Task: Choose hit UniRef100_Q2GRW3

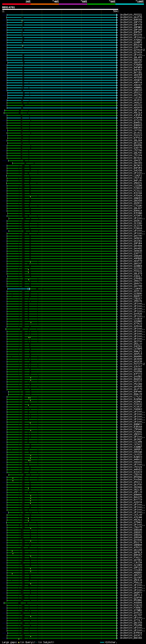Action: click(131, 321)
